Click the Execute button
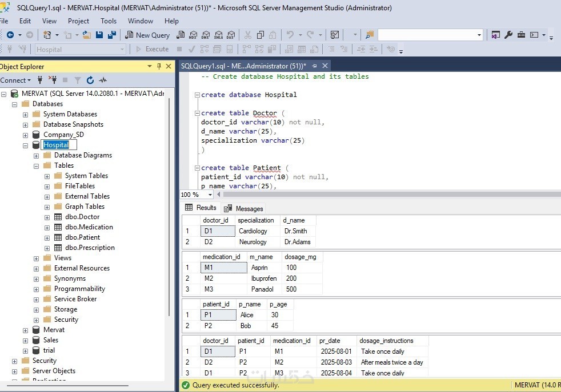 coord(152,50)
